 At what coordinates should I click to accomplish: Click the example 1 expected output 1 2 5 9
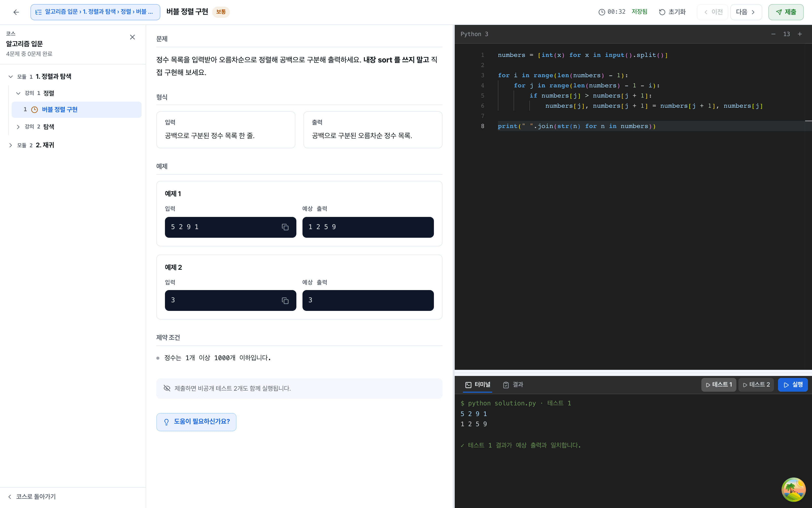(x=368, y=227)
